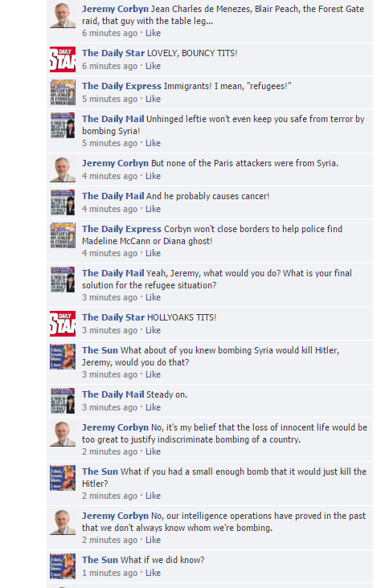Like the Daily Star HOLLYOAKS comment

pyautogui.click(x=153, y=330)
